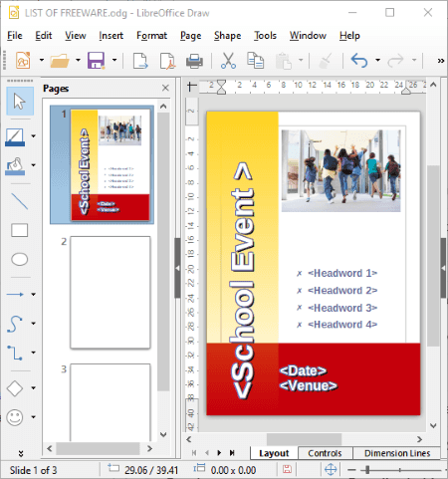Adjust the zoom slider handle
Viewport: 448px width, 479px height.
[x=367, y=470]
